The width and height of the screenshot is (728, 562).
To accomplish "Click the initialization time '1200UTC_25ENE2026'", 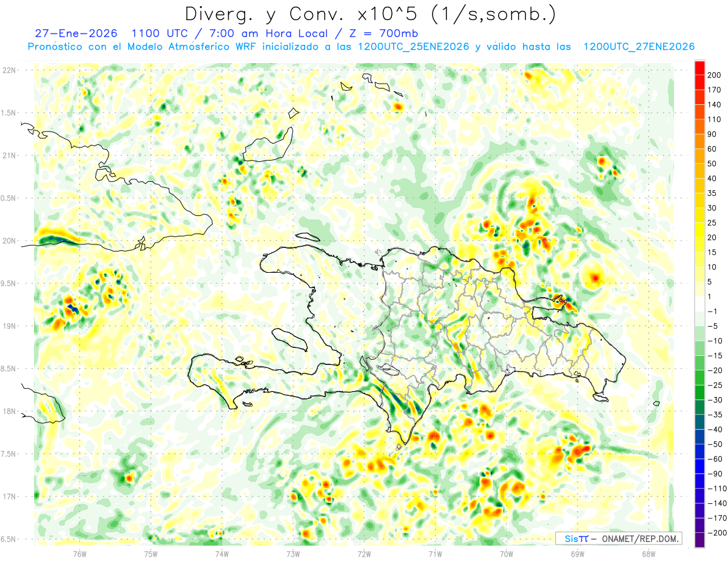I will [x=413, y=47].
